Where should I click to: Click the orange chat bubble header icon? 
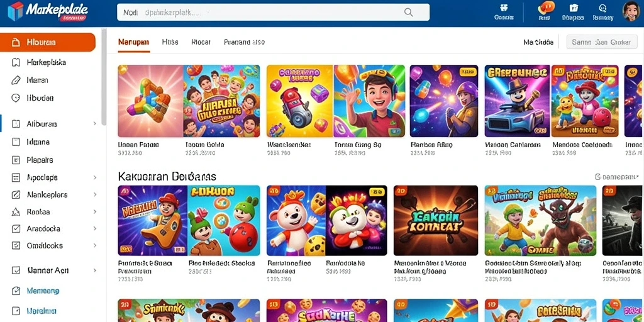click(546, 8)
